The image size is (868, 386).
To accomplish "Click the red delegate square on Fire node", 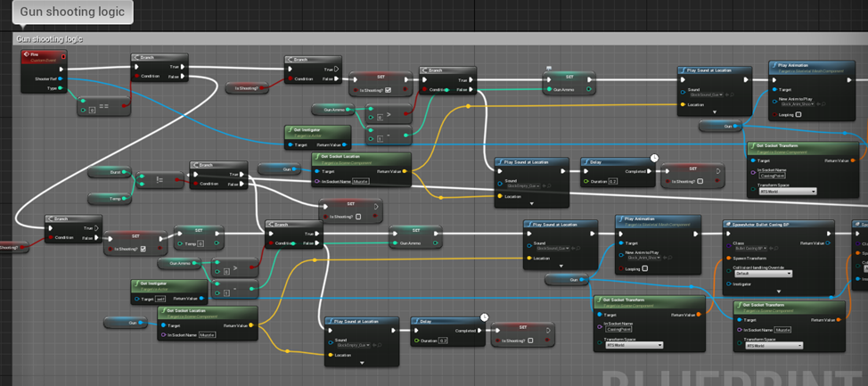I will [x=63, y=56].
